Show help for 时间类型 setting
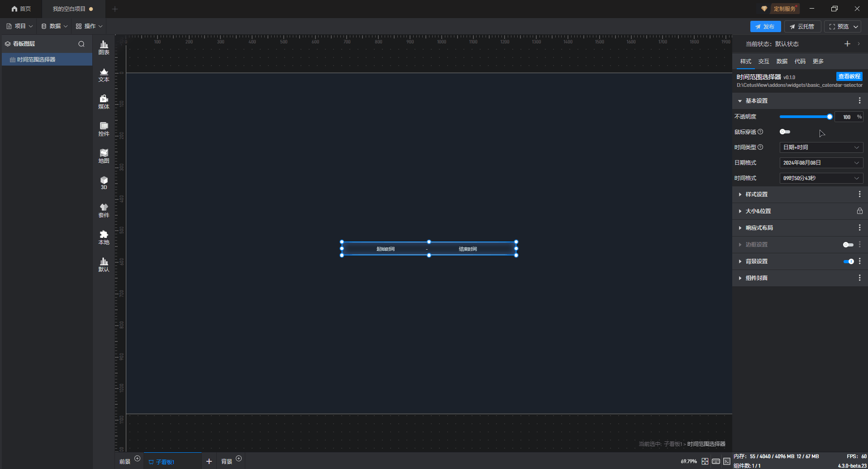Viewport: 868px width, 469px height. (x=760, y=147)
